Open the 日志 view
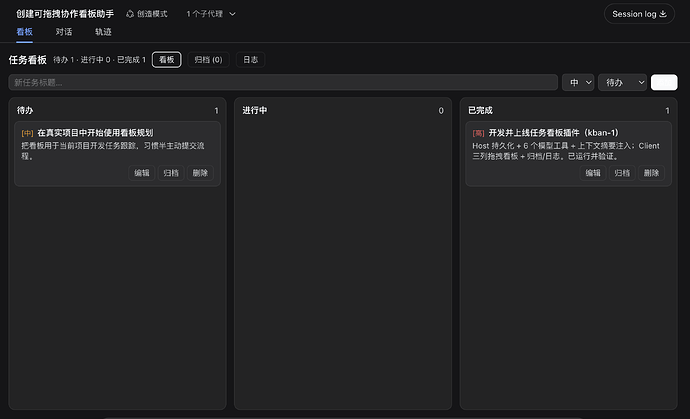The image size is (690, 419). pos(250,60)
